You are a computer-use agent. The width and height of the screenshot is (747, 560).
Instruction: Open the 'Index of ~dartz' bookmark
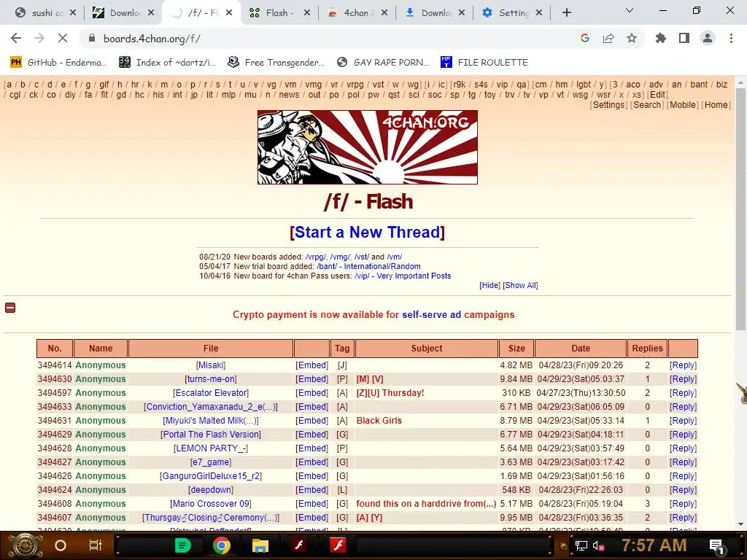(x=168, y=62)
